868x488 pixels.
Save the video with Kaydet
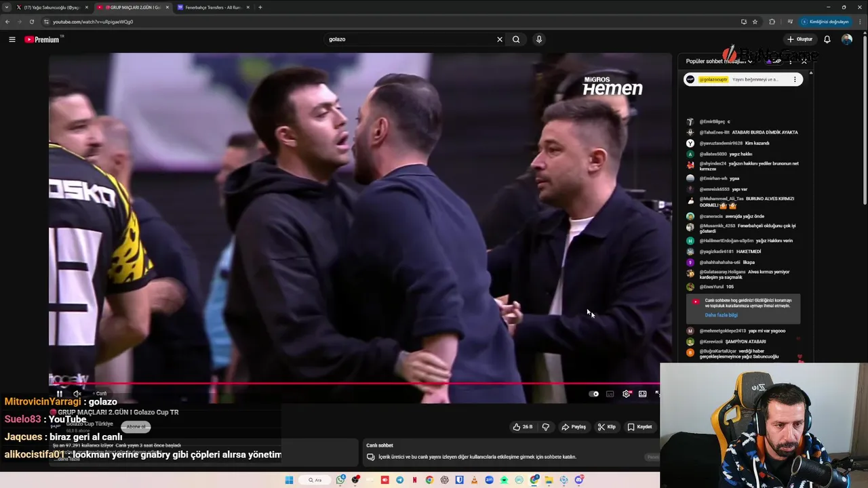[x=639, y=427]
